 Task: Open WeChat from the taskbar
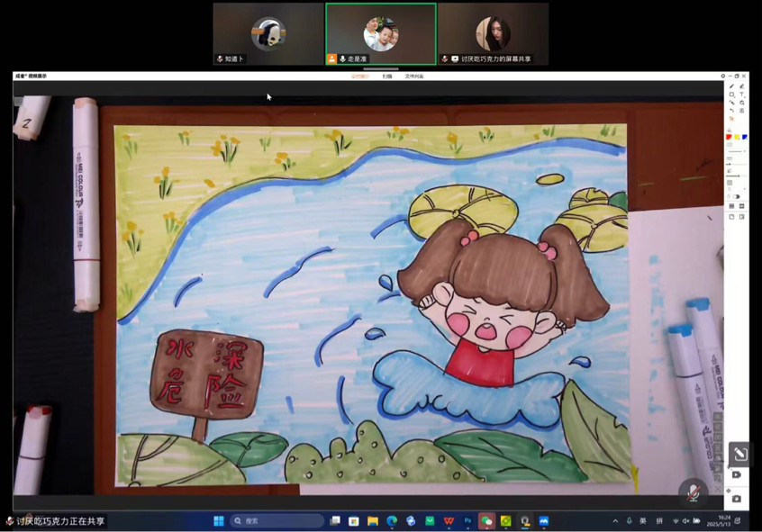pos(486,520)
